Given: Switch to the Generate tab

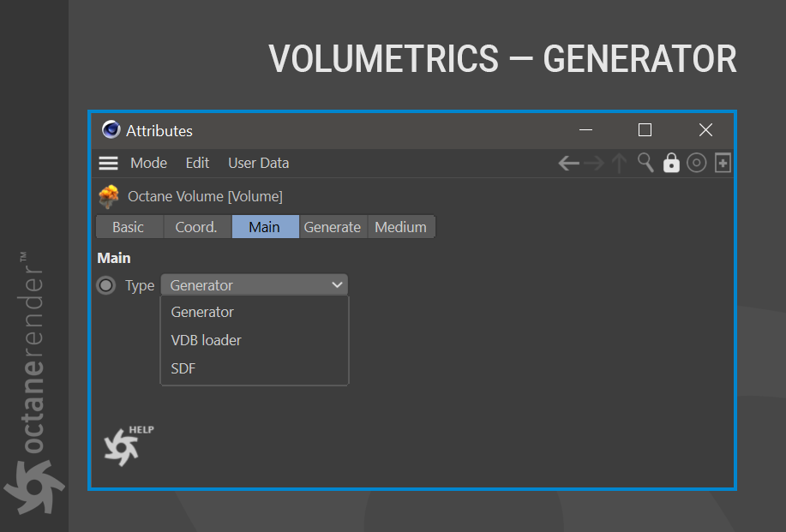Looking at the screenshot, I should click(x=333, y=227).
